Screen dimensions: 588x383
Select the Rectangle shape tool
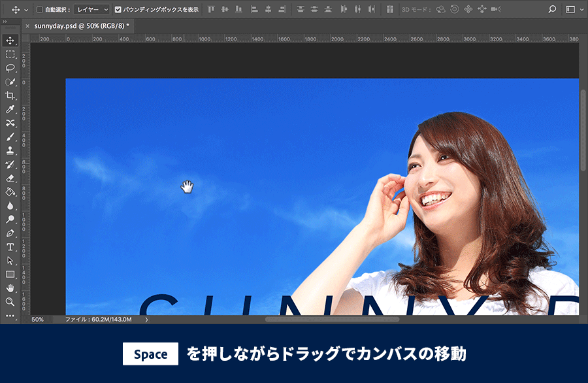pos(10,275)
